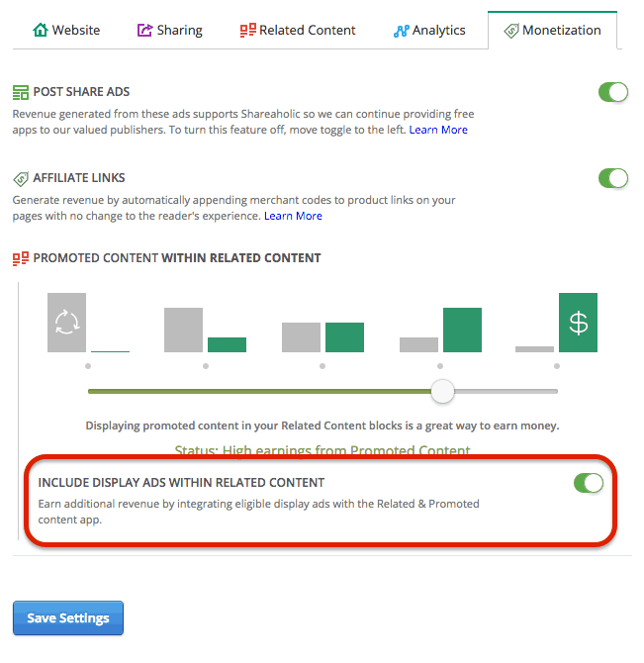Viewport: 644px width, 663px height.
Task: Click the Monetization tag icon in tab
Action: [x=510, y=31]
